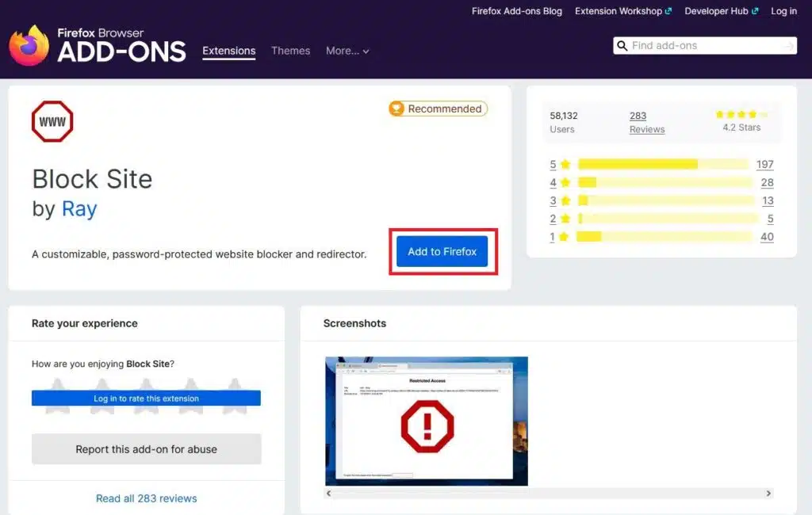Open author Ray's profile link
Viewport: 812px width, 515px height.
pos(79,209)
